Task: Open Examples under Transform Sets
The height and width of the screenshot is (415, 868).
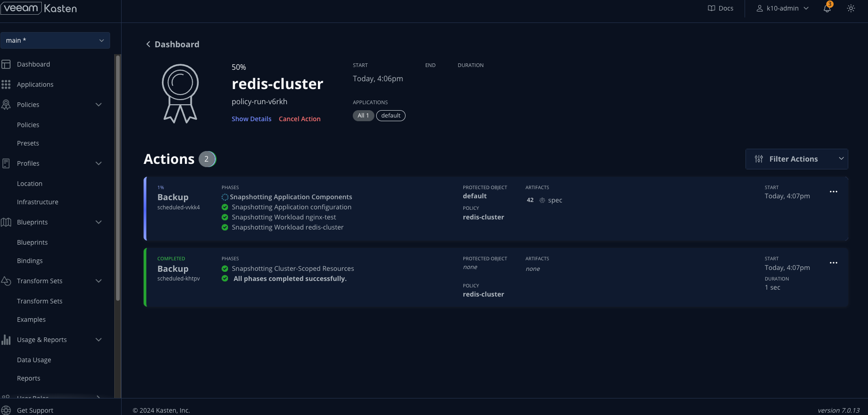Action: coord(31,320)
